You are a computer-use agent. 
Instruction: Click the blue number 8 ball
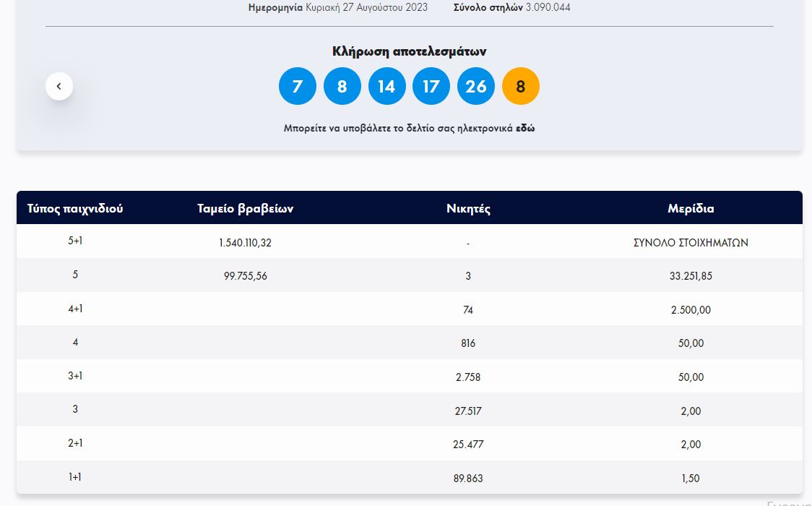click(342, 86)
